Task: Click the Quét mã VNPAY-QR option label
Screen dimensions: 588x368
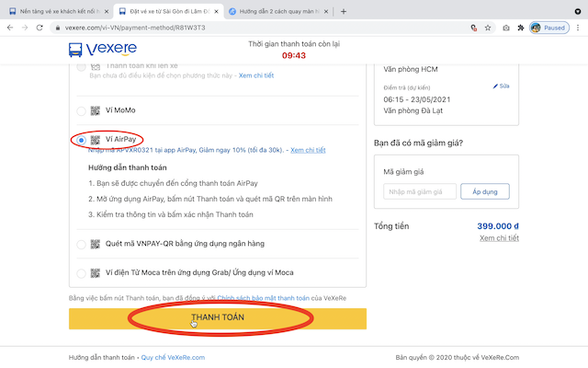Action: (x=185, y=244)
